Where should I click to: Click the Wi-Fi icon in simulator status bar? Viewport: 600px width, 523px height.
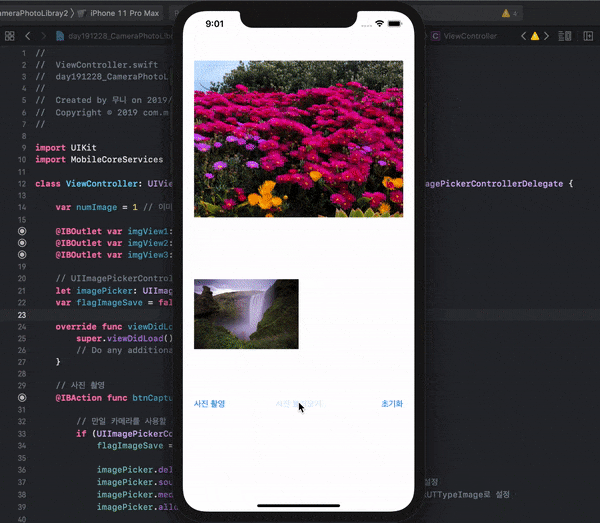coord(380,24)
